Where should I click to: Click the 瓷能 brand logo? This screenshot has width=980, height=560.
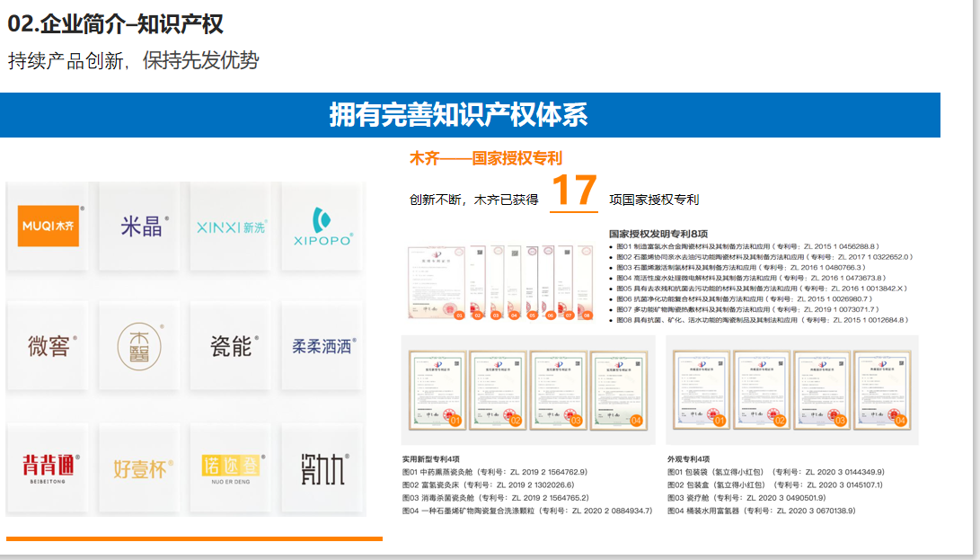click(x=232, y=346)
